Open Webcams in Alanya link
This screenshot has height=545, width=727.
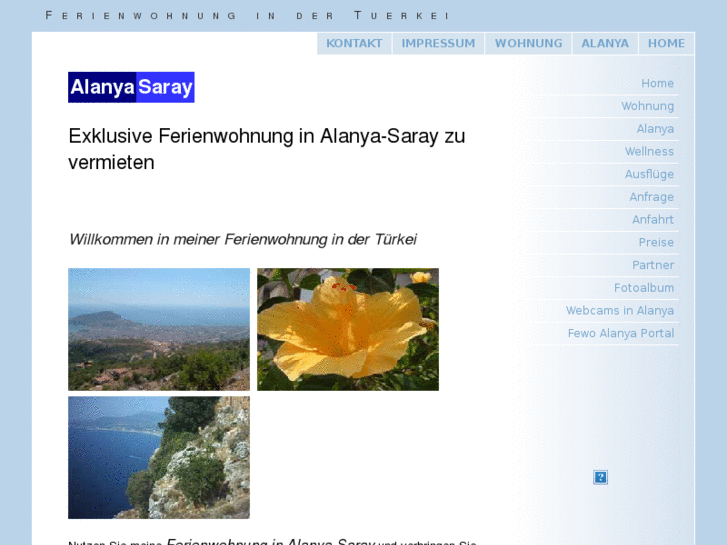coord(619,311)
